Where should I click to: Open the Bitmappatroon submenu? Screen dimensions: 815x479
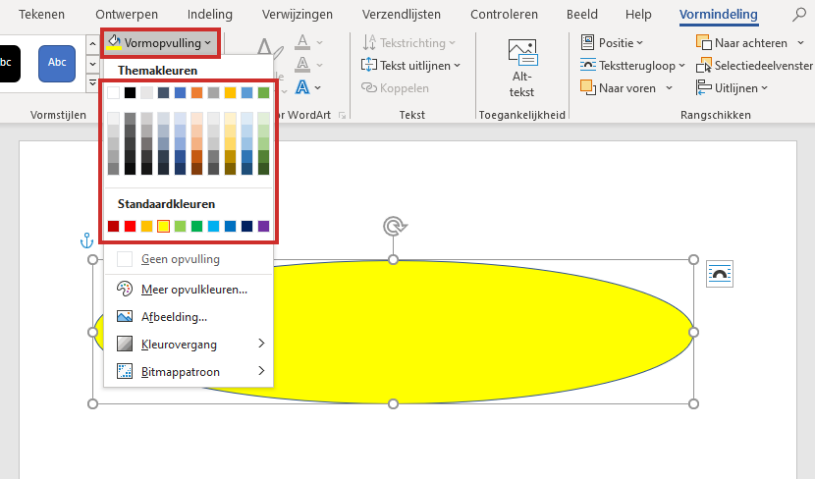pyautogui.click(x=188, y=371)
